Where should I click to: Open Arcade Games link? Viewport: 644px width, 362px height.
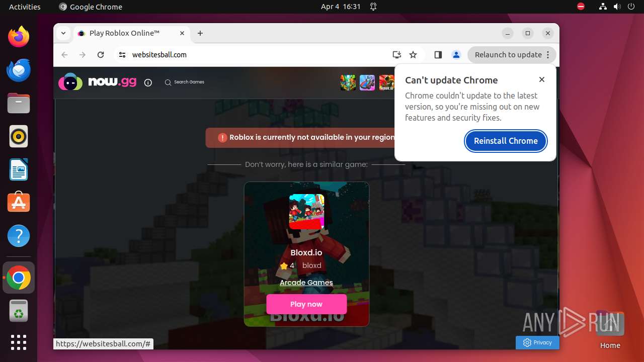click(306, 283)
